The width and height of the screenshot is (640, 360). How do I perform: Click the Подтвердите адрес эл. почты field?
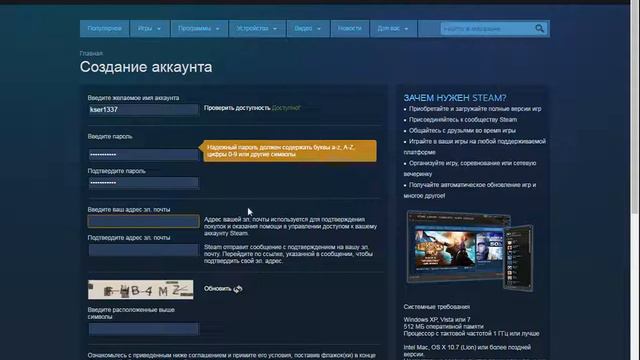pyautogui.click(x=143, y=250)
